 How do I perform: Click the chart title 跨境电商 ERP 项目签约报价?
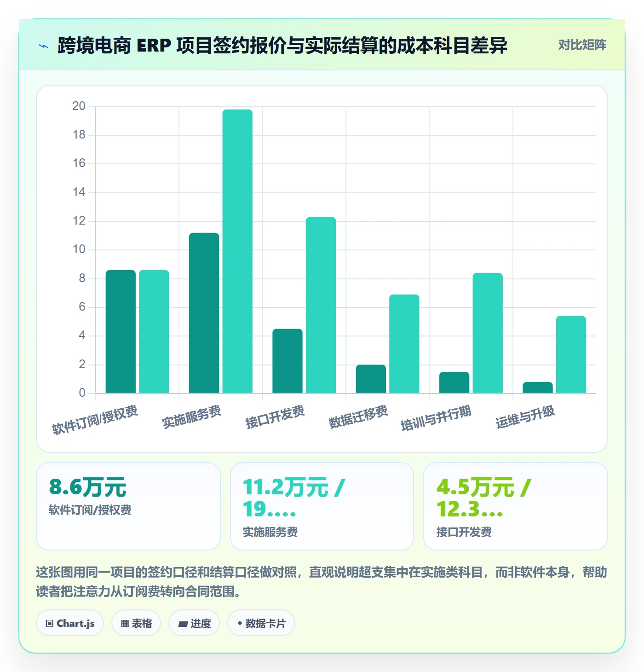282,46
